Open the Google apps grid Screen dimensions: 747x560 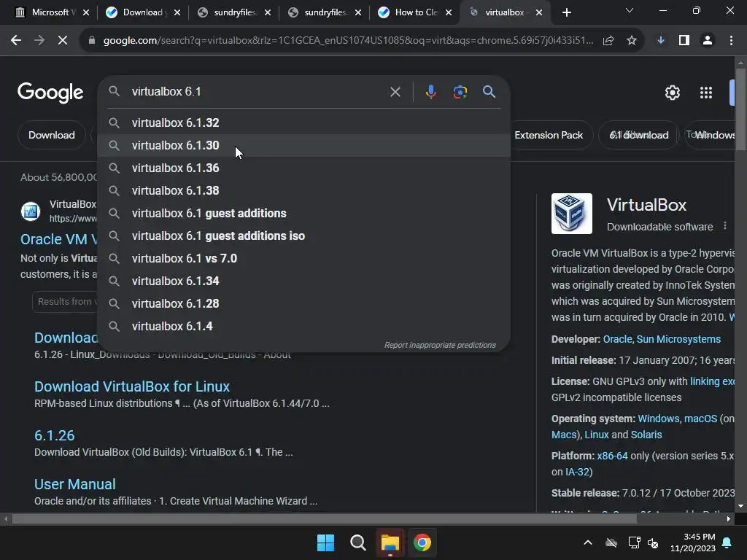coord(706,93)
